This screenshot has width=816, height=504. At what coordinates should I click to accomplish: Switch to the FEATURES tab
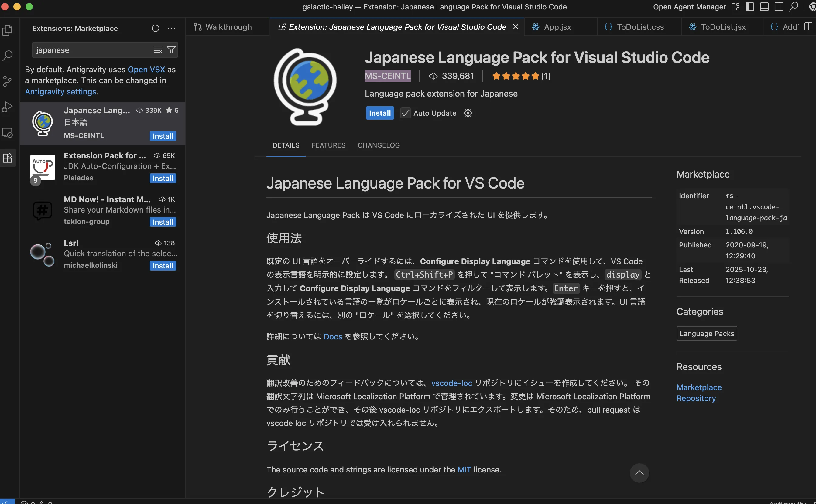click(x=328, y=145)
